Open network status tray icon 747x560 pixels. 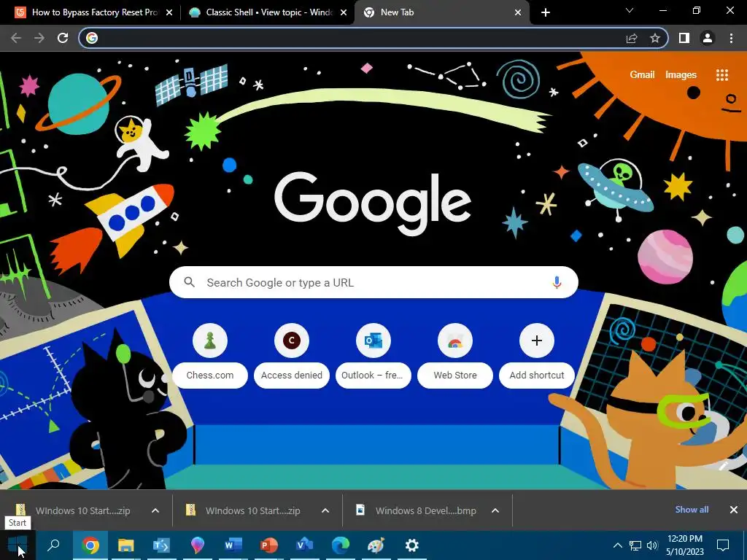[x=635, y=545]
